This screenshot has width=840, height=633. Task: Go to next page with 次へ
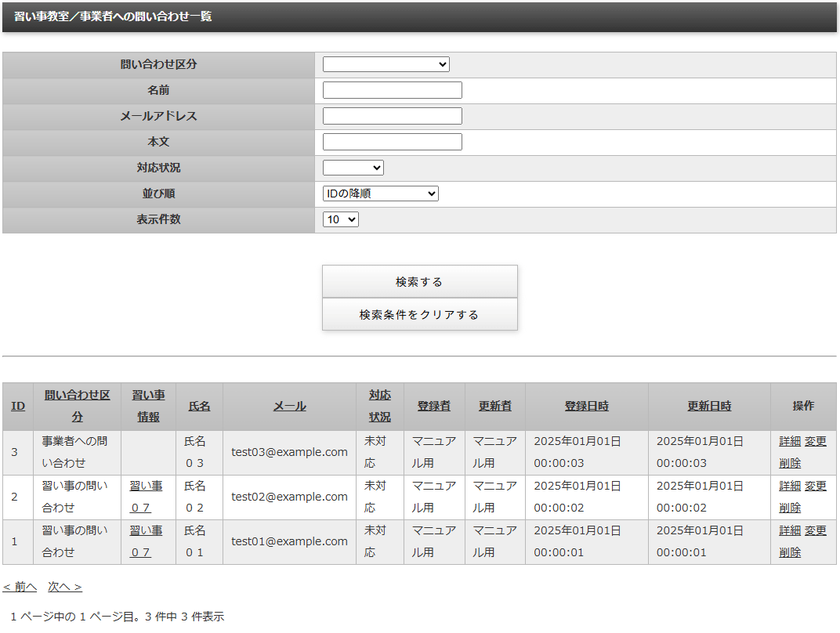[64, 587]
